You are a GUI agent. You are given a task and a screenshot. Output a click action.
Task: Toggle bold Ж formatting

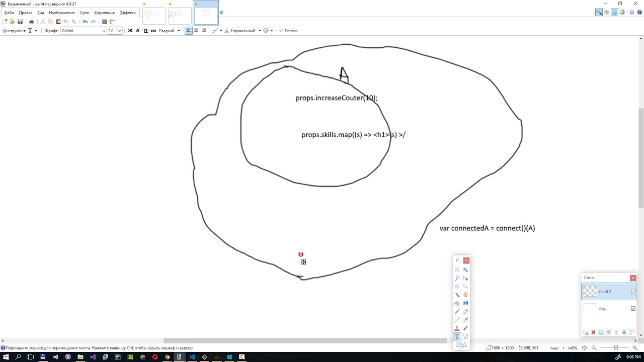pyautogui.click(x=130, y=31)
